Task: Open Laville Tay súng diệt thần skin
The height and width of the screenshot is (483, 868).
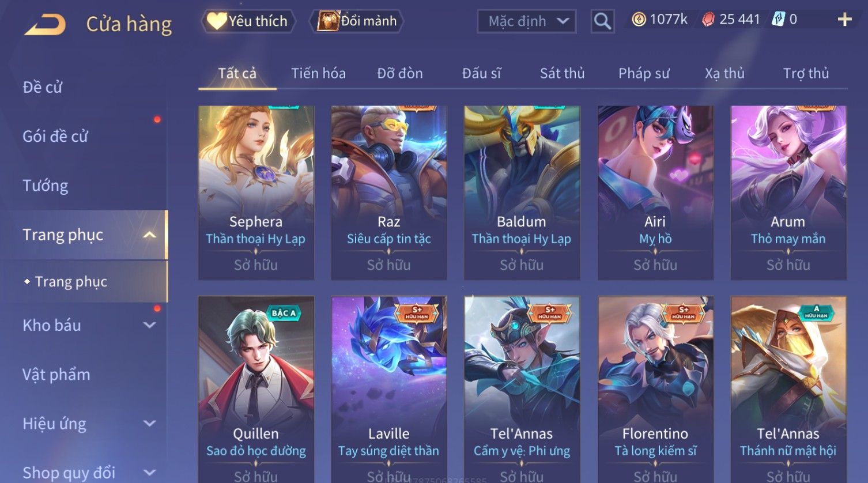Action: click(389, 389)
